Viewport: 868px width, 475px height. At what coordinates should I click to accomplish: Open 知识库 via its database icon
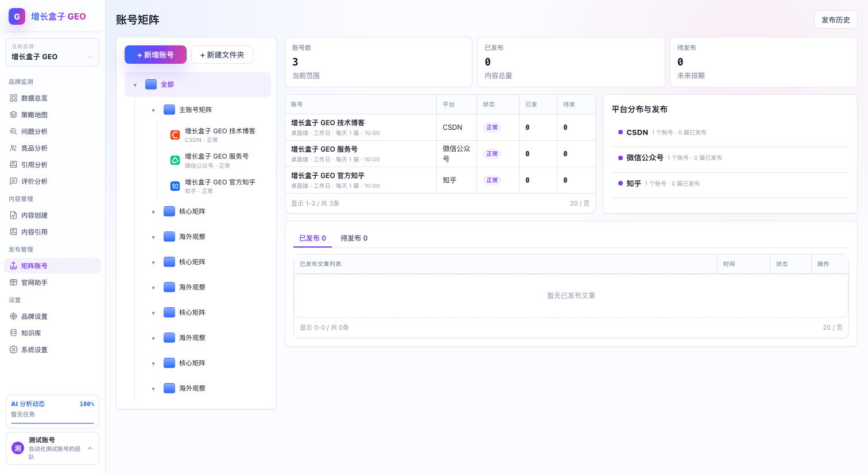[x=13, y=333]
